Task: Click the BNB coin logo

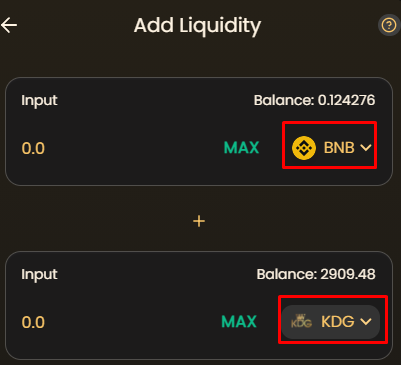Action: point(304,148)
